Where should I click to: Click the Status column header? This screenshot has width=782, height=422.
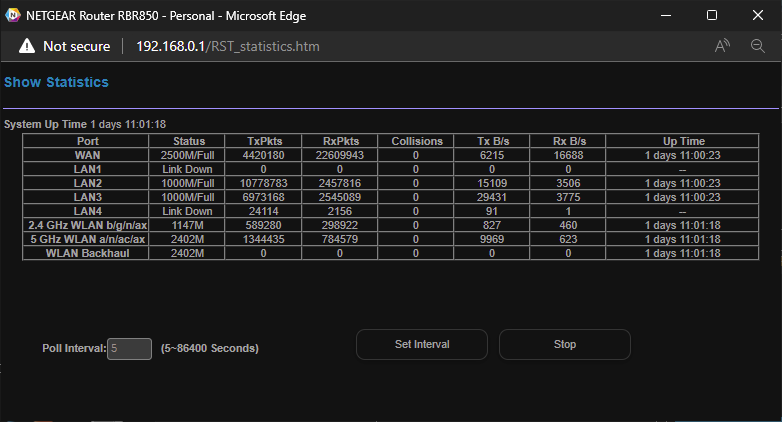pyautogui.click(x=189, y=141)
